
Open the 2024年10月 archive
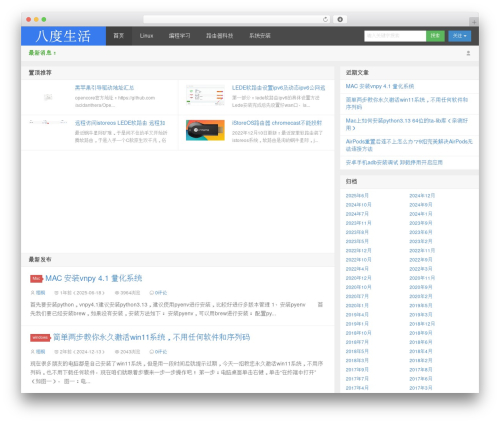pos(358,205)
